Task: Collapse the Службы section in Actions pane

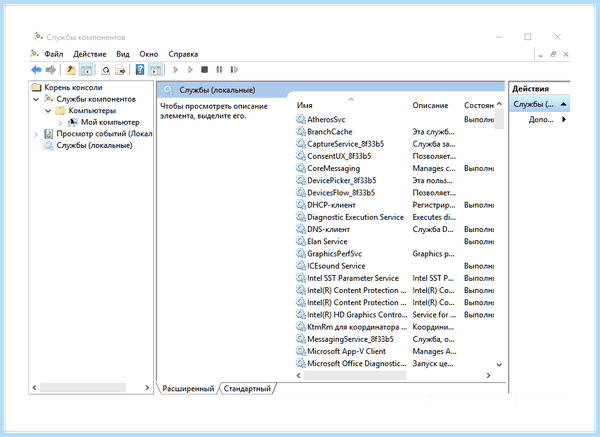Action: (563, 104)
